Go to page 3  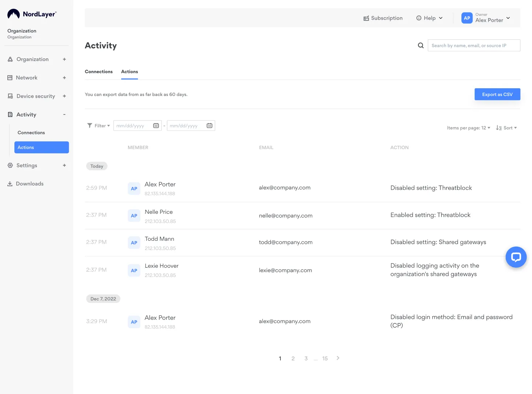pyautogui.click(x=306, y=359)
